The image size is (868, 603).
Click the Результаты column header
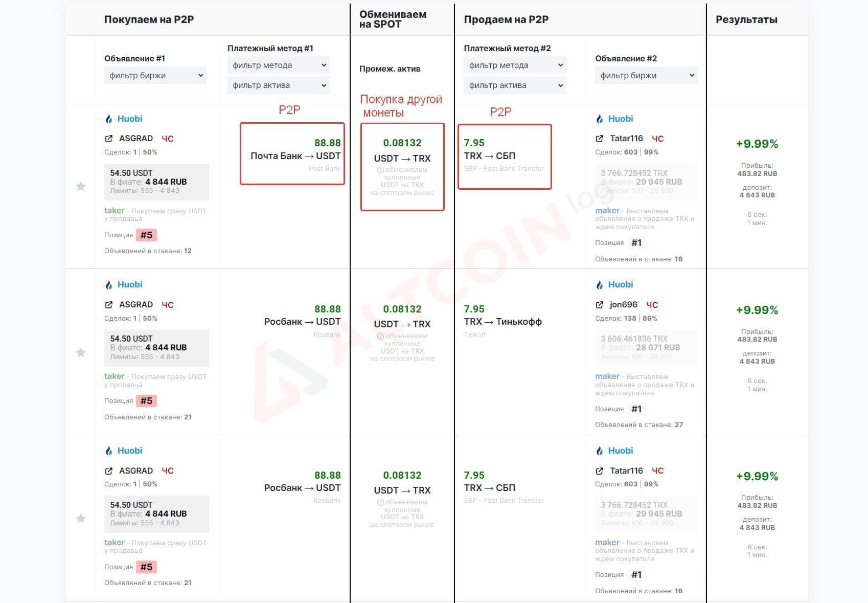tap(746, 19)
